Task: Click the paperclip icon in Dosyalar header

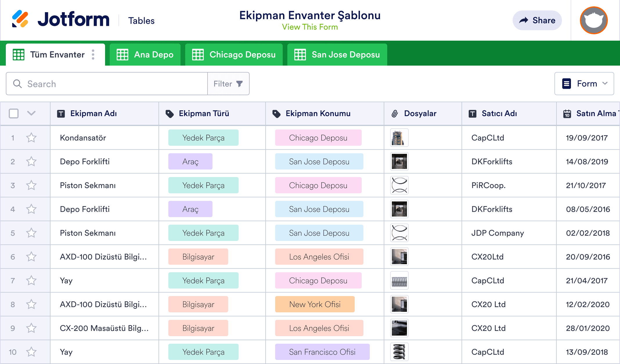Action: (x=395, y=114)
